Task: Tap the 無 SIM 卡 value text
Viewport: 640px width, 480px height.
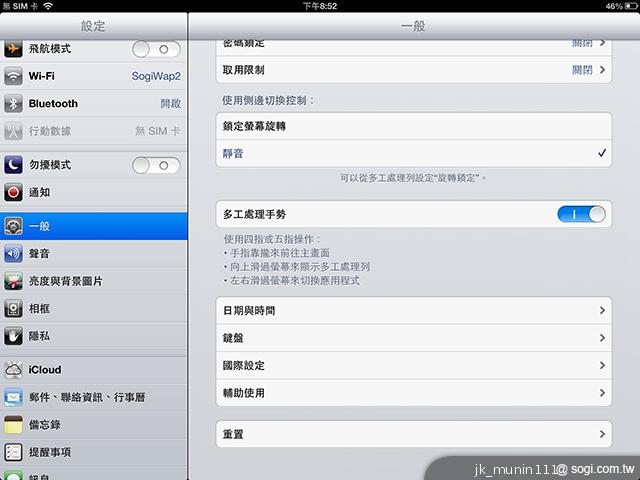Action: (158, 131)
